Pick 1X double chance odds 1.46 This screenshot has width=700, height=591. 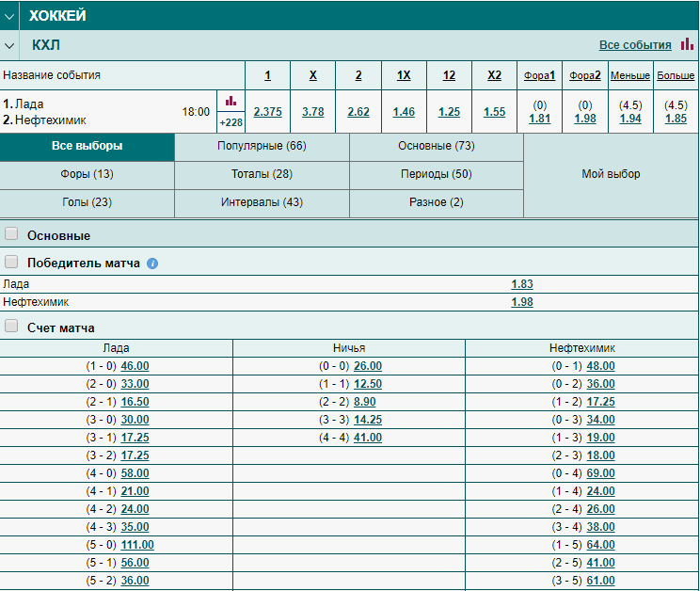[x=404, y=112]
